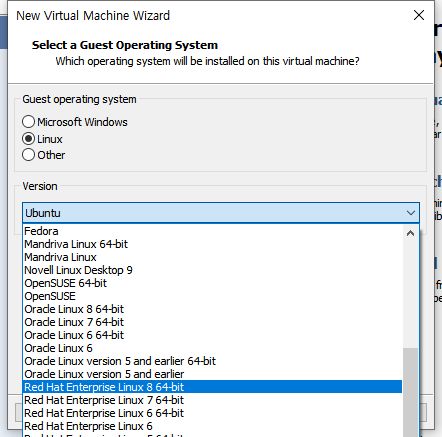Screen dimensions: 442x437
Task: Select the 32-bit Oracle Linux 6 entry
Action: 212,348
